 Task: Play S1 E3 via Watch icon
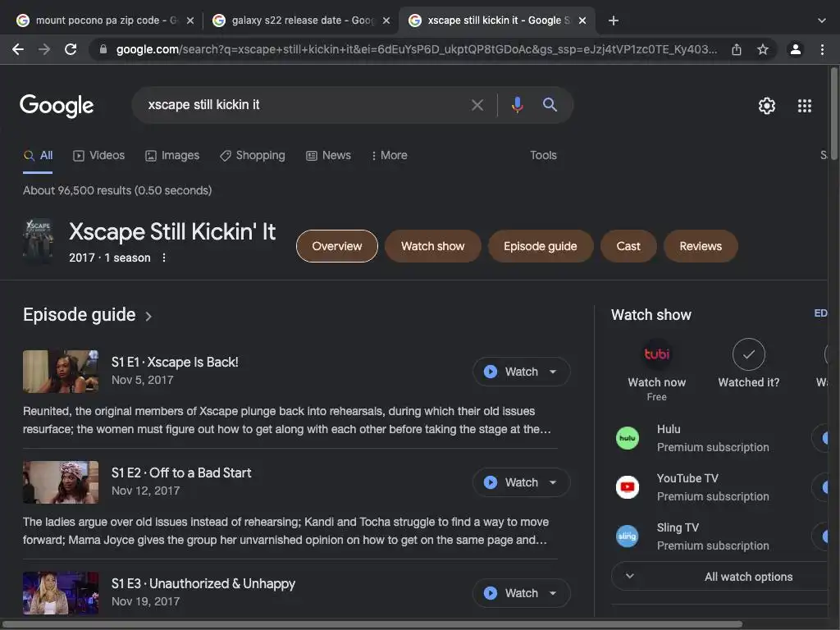coord(491,593)
